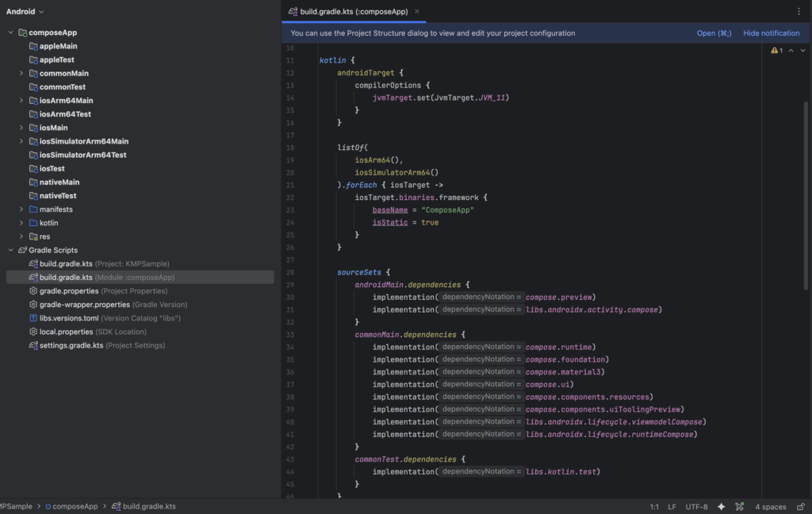The height and width of the screenshot is (514, 812).
Task: Click the warning triangle inspection icon
Action: pos(774,51)
